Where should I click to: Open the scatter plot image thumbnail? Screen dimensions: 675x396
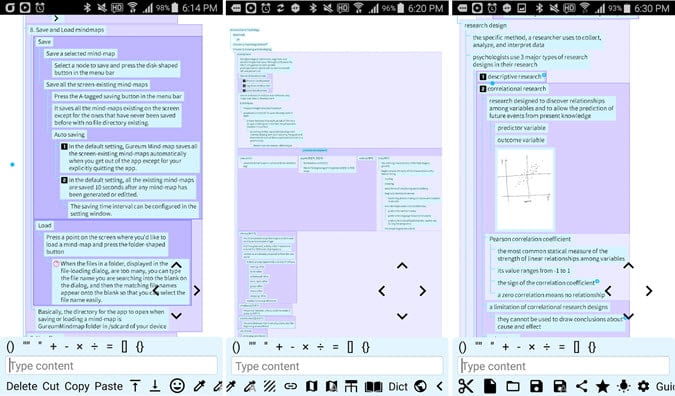525,189
